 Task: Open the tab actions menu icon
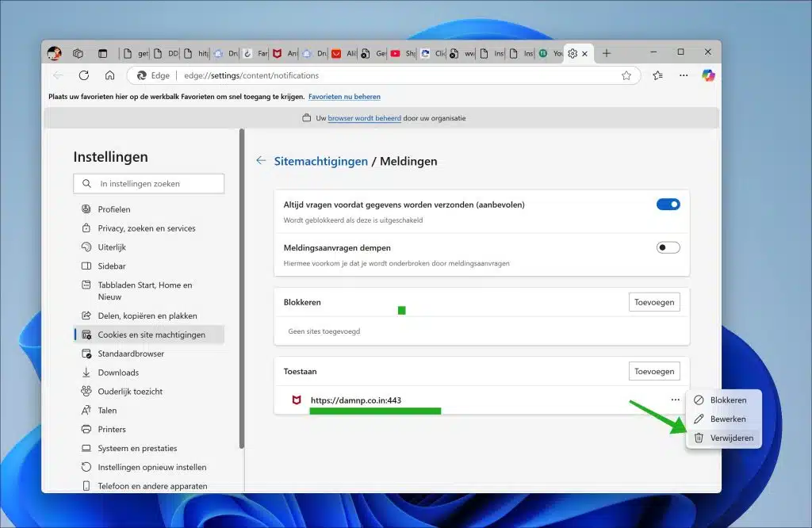point(102,53)
